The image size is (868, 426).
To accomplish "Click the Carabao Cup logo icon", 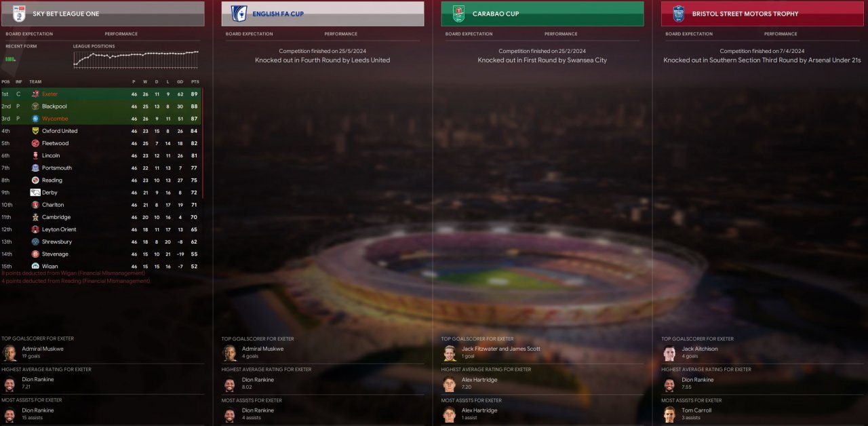I will click(x=458, y=14).
